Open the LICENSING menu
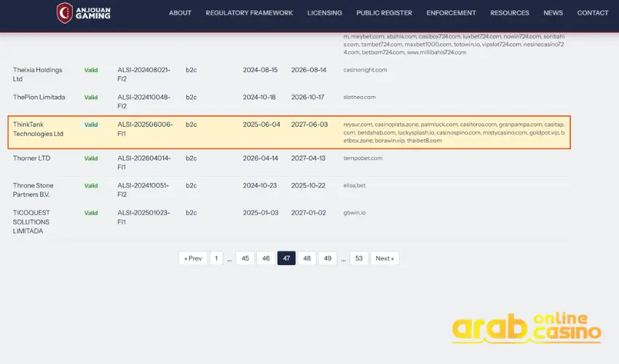 point(325,13)
